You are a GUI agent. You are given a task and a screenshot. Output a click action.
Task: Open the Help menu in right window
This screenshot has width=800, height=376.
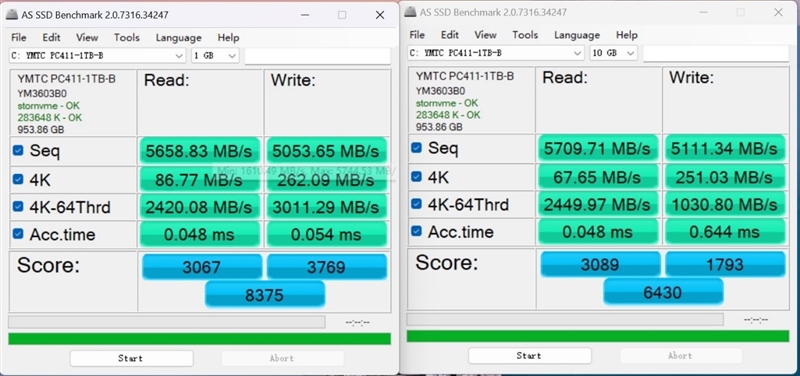tap(627, 35)
